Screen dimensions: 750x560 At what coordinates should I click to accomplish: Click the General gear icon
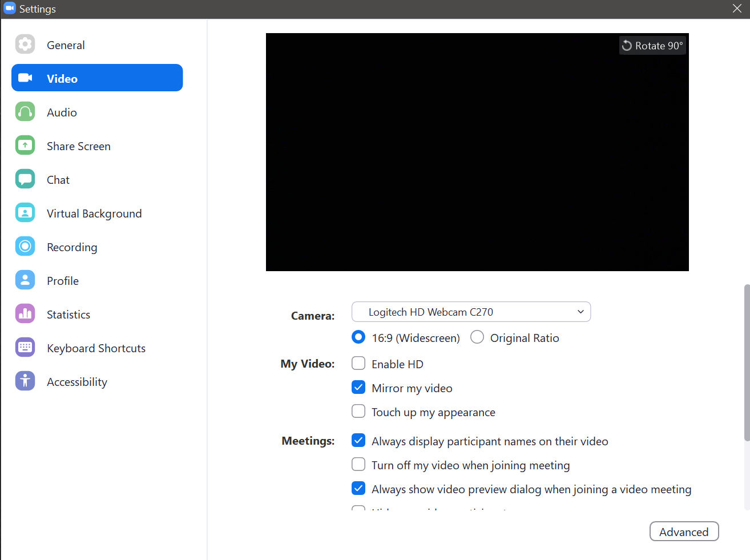click(x=25, y=45)
